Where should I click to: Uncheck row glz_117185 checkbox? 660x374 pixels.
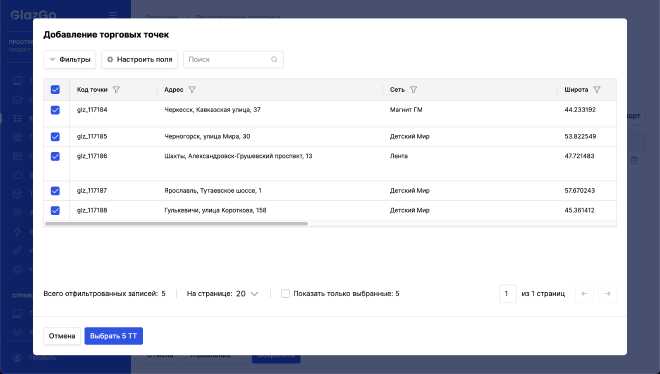point(55,137)
